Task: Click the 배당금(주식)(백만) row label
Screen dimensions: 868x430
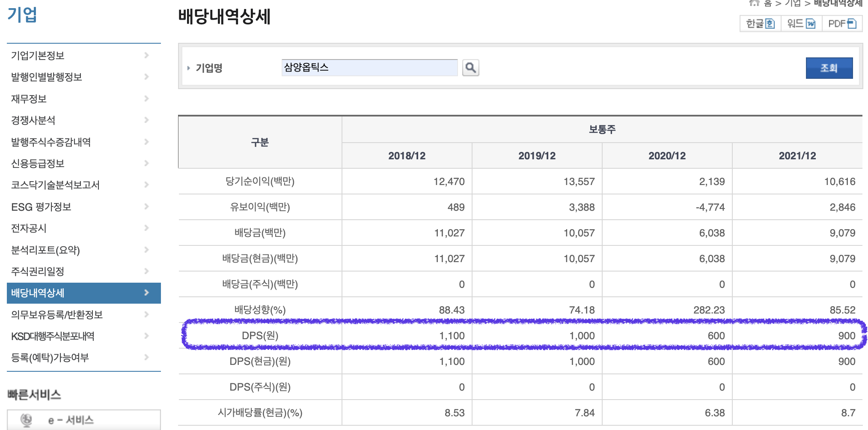Action: [x=260, y=284]
